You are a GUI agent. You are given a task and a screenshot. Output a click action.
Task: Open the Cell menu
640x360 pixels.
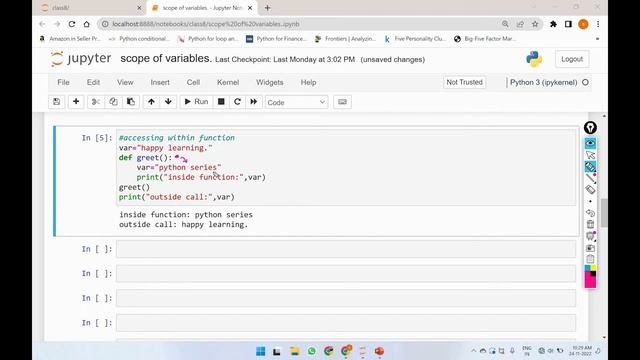(x=193, y=82)
